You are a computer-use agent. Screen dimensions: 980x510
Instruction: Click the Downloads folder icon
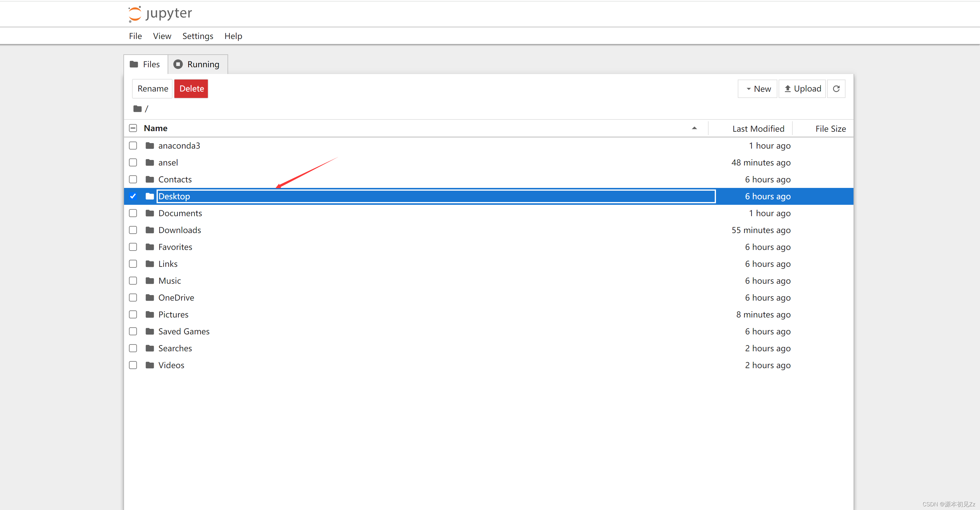[150, 230]
